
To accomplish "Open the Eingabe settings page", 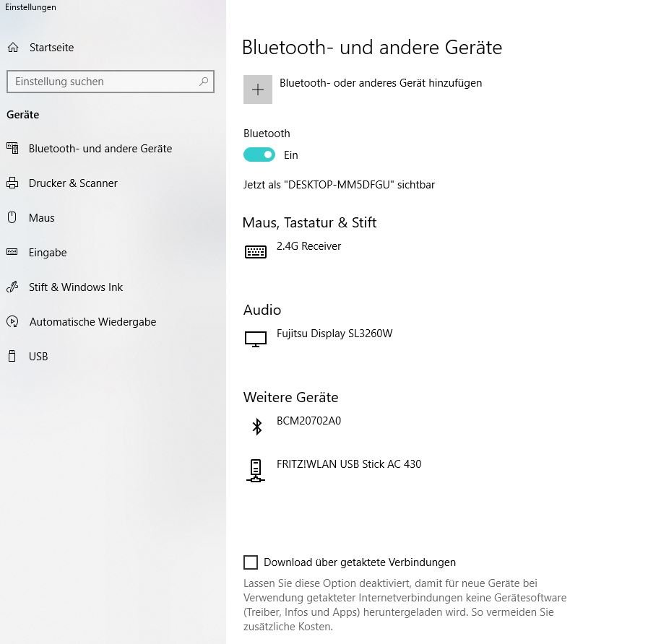I will pyautogui.click(x=48, y=253).
